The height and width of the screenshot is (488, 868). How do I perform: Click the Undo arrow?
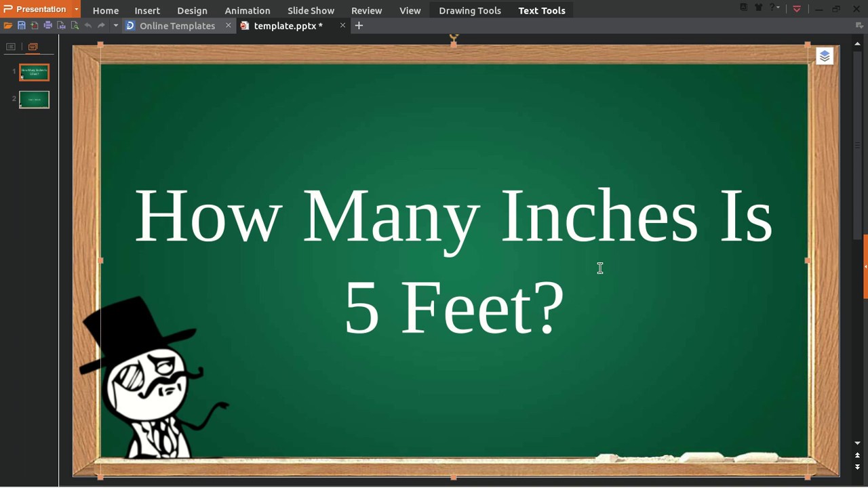pos(88,25)
